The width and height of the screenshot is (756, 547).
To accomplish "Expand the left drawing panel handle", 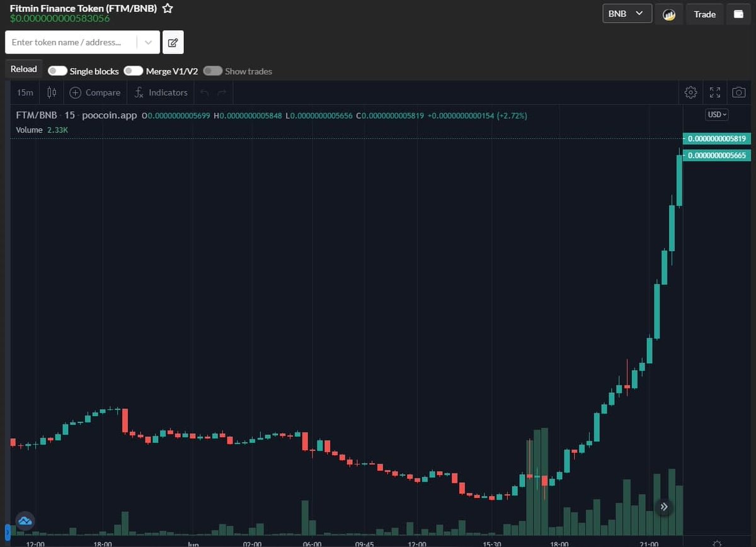I will click(x=8, y=532).
